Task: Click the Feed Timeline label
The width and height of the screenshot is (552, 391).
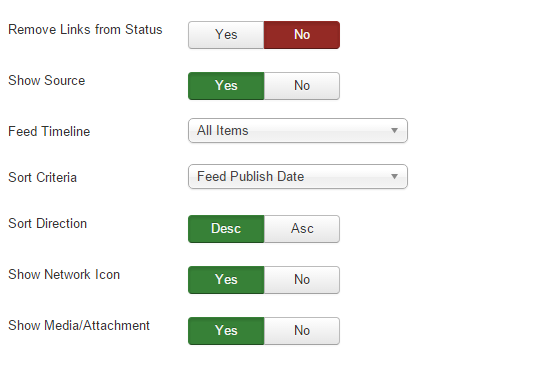Action: click(x=49, y=132)
